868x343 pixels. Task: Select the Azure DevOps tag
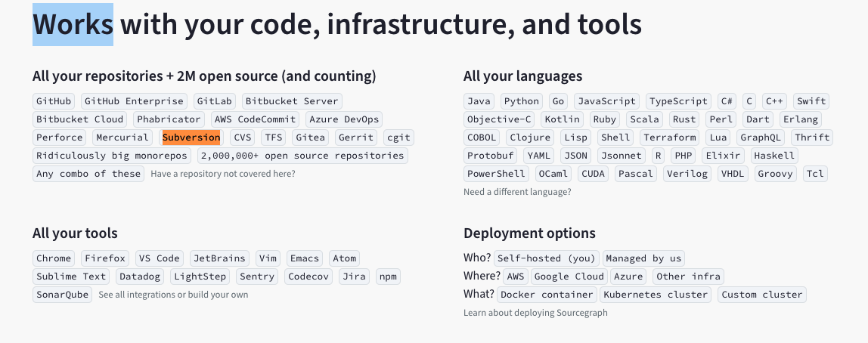(x=344, y=119)
